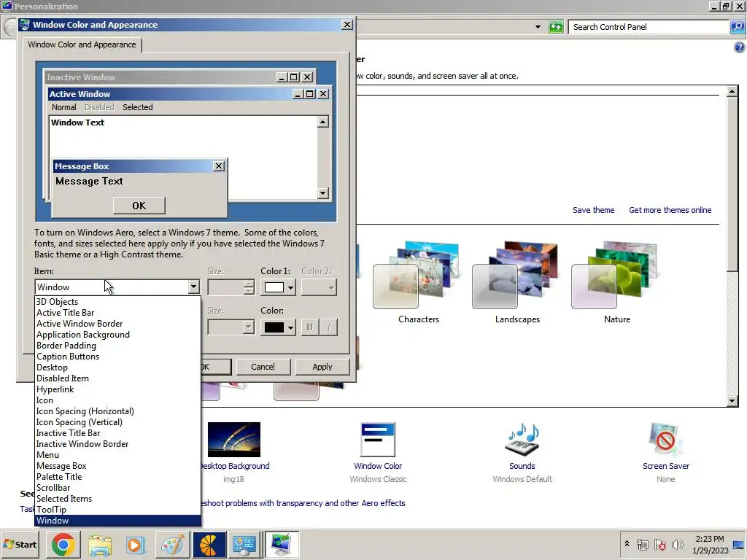This screenshot has width=747, height=560.
Task: Click the preview Window Text scroll down arrow
Action: coord(322,192)
